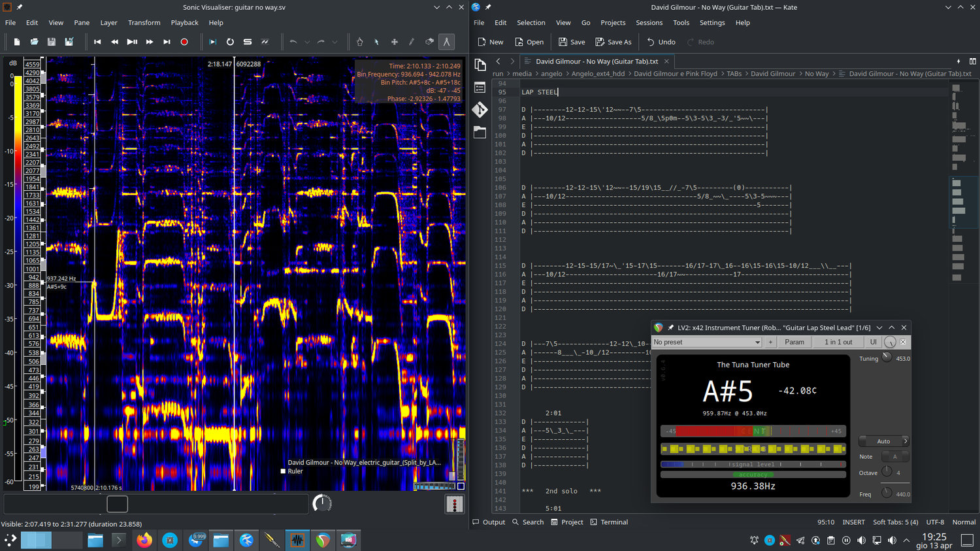Click the Record button in Sonic Visualiser
The image size is (980, 551).
click(184, 42)
